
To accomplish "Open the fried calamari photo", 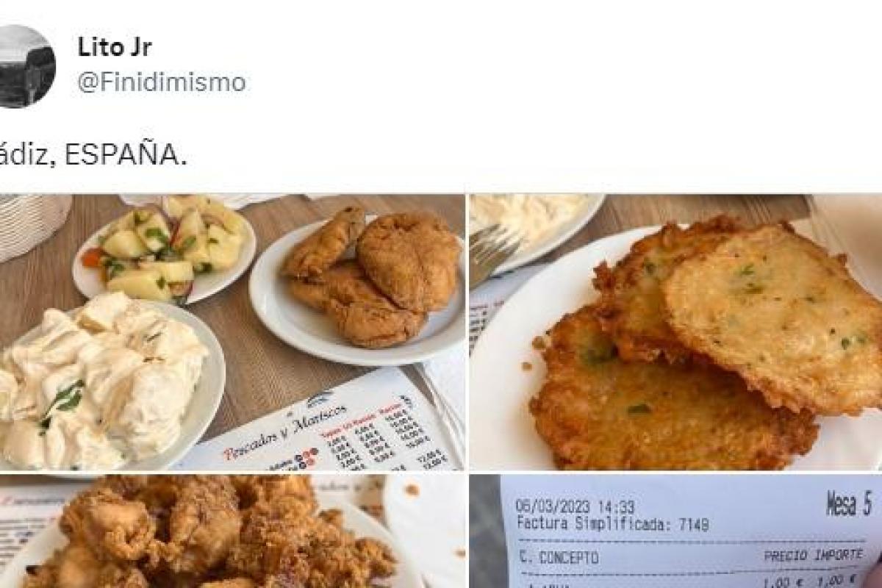I will tap(232, 531).
